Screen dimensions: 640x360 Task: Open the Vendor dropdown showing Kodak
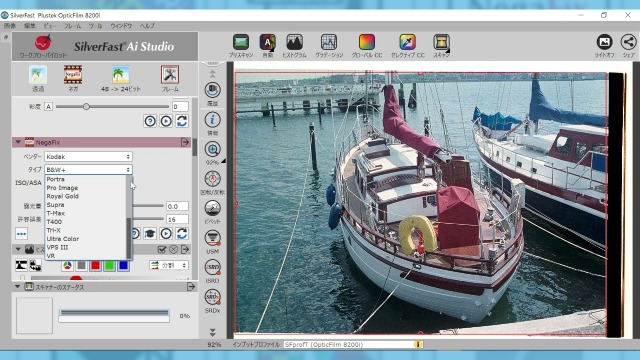coord(88,157)
